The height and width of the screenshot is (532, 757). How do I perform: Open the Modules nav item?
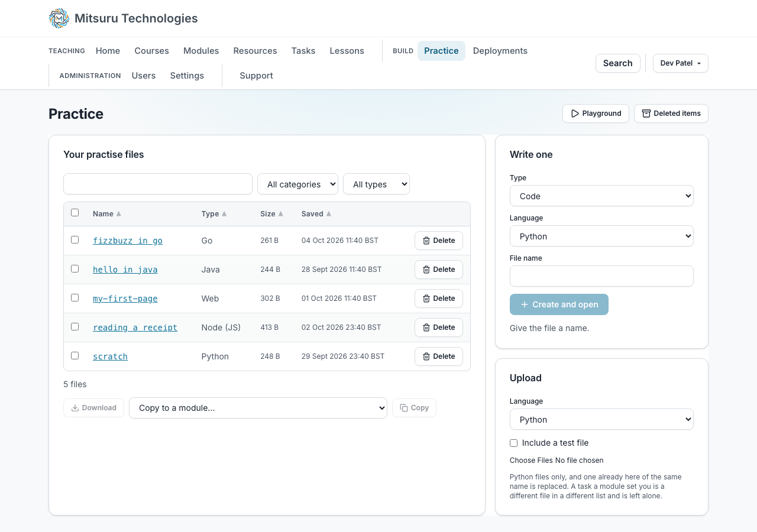pyautogui.click(x=201, y=51)
